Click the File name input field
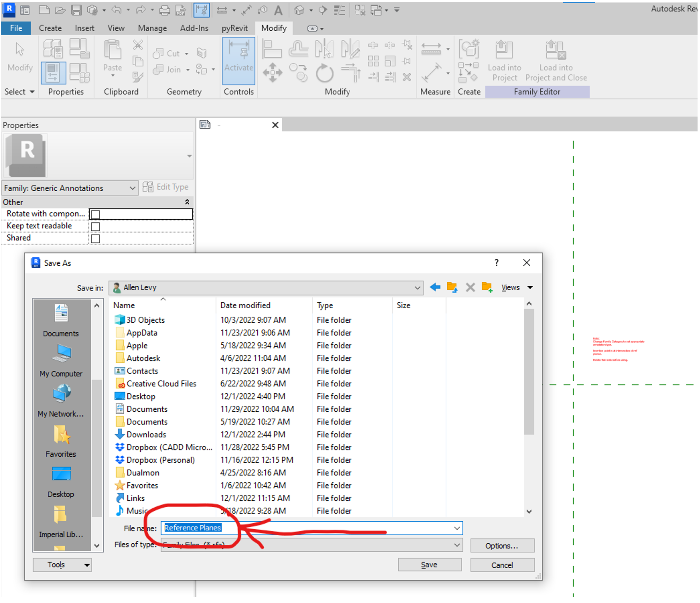The image size is (700, 603). pos(312,529)
